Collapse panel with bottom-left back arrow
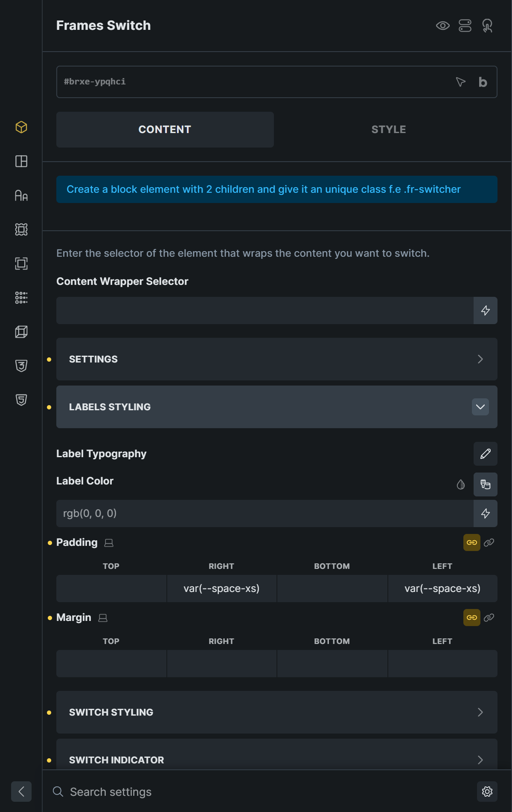The image size is (512, 812). [21, 792]
